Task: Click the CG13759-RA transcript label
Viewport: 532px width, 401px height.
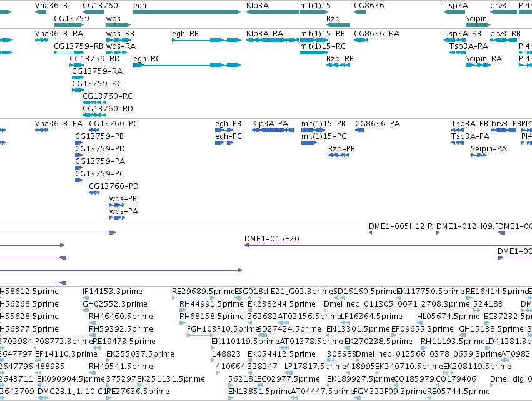Action: (97, 71)
